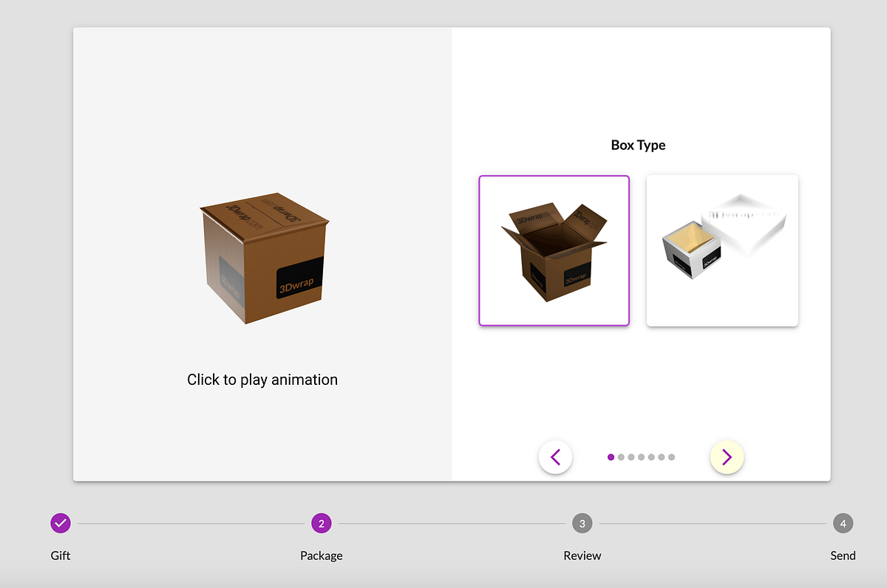The width and height of the screenshot is (887, 588).
Task: Click the Review step label
Action: tap(582, 555)
